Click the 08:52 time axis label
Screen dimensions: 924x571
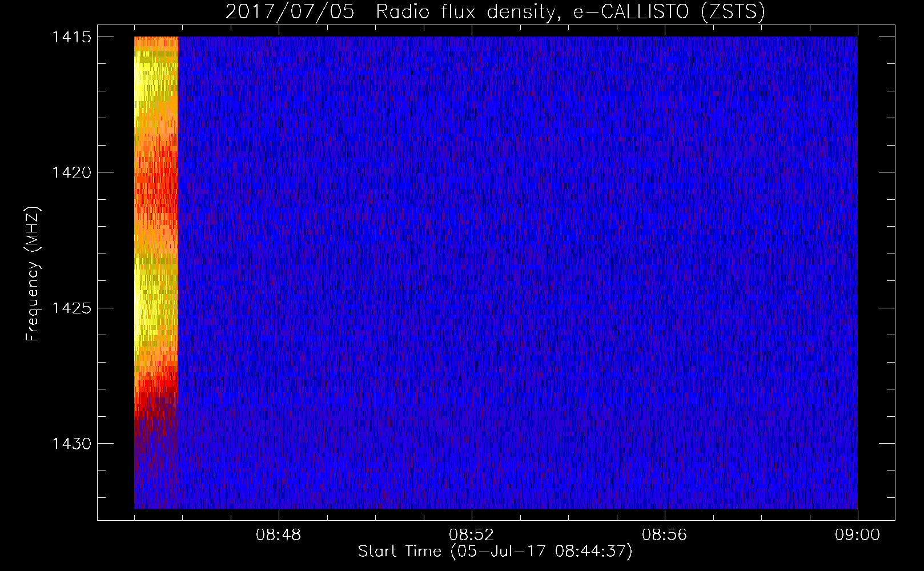pyautogui.click(x=471, y=535)
